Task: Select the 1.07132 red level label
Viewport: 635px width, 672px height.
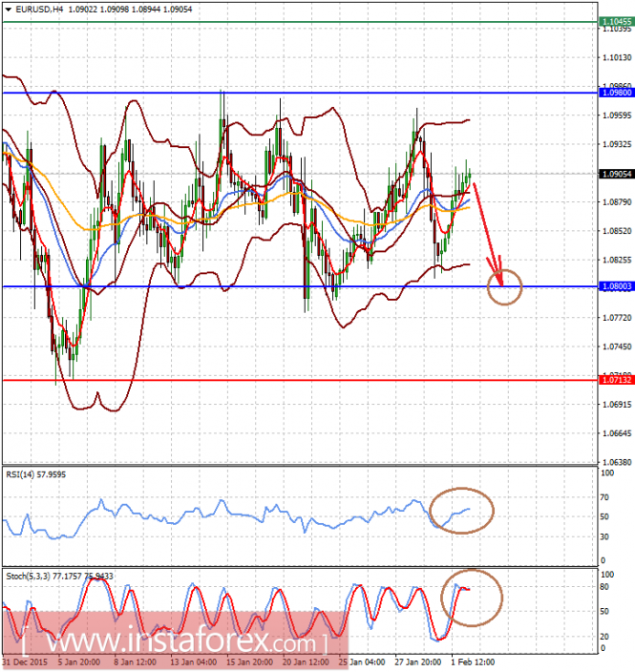Action: (617, 380)
